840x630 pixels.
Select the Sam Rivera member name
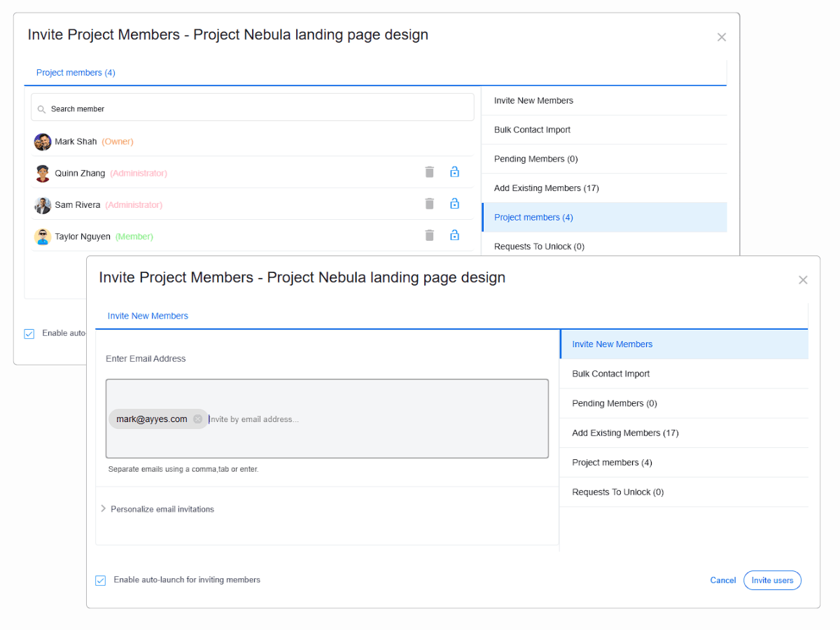(x=78, y=205)
